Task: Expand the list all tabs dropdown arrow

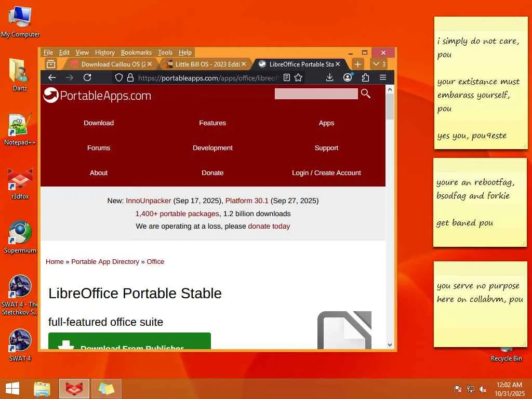Action: click(x=379, y=64)
